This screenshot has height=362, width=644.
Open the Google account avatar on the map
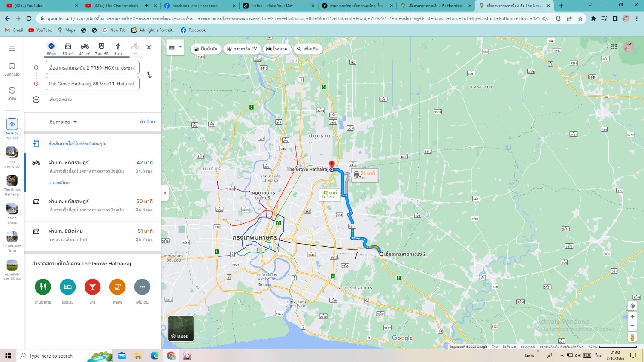point(629,47)
